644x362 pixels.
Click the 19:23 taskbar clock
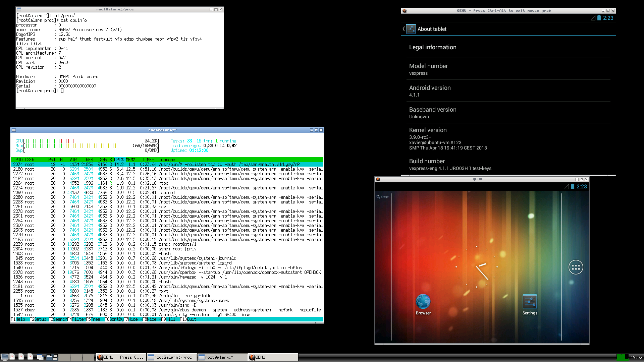636,358
